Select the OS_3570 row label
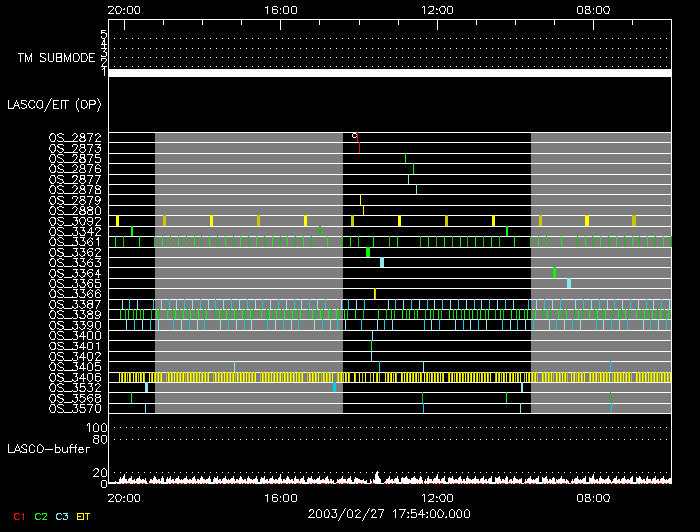The height and width of the screenshot is (532, 700). pyautogui.click(x=75, y=408)
